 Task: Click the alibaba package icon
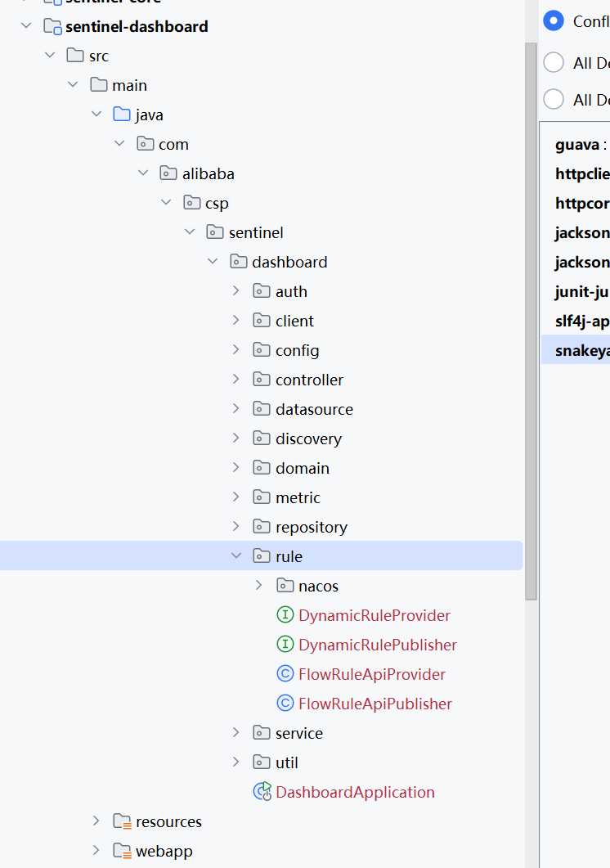(x=168, y=173)
